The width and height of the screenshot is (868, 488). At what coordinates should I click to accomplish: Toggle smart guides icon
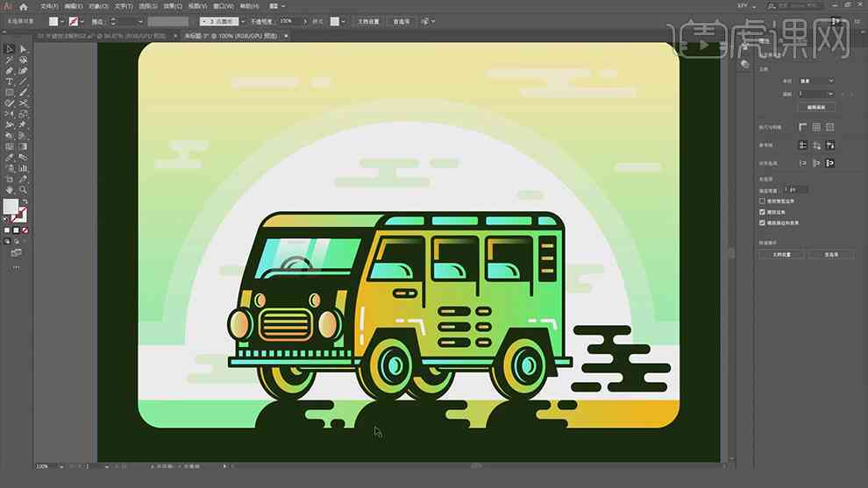coord(829,145)
